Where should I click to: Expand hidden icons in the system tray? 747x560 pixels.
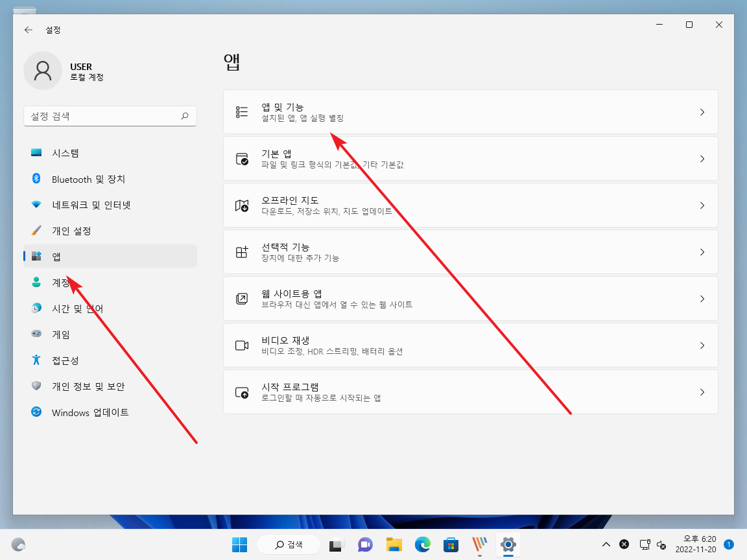(606, 544)
